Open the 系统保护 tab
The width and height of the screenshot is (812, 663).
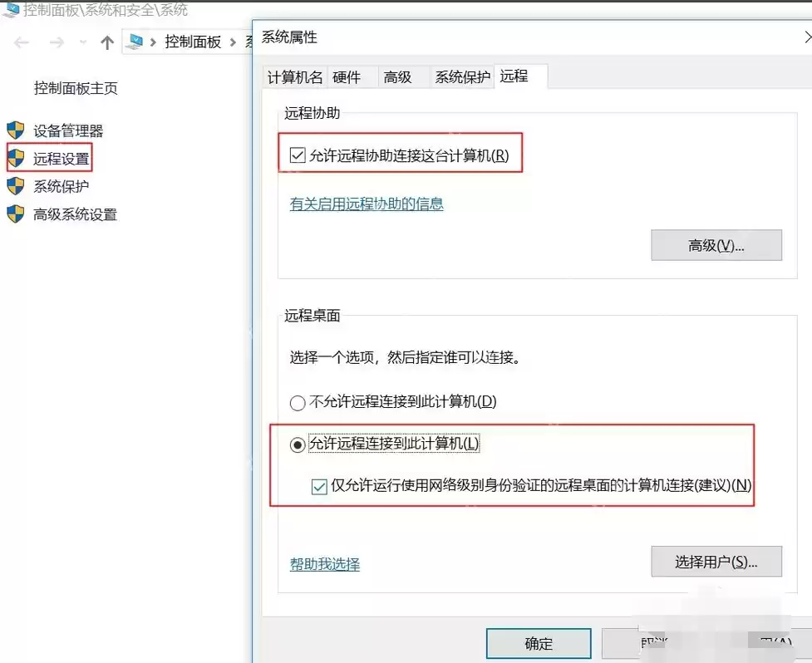coord(462,76)
